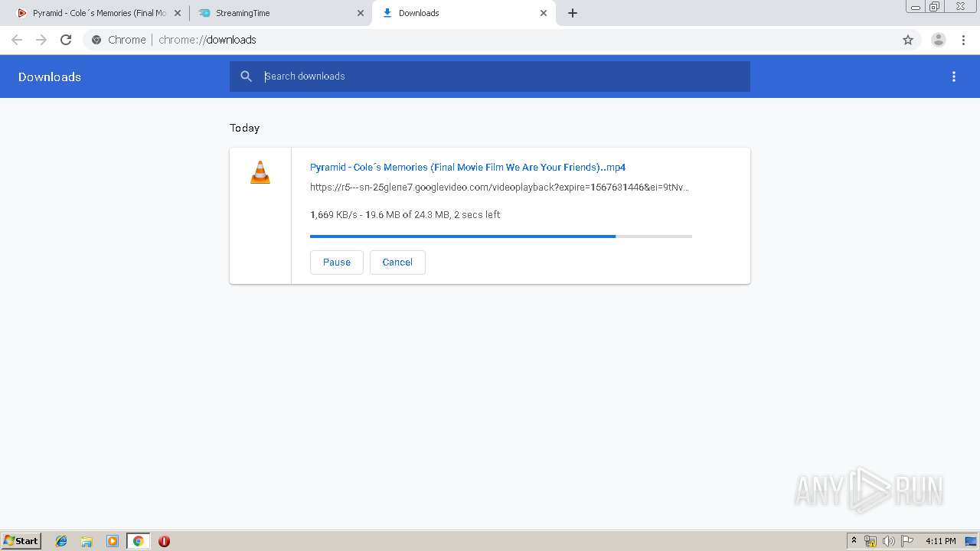The width and height of the screenshot is (980, 551).
Task: Click the download speed and size text
Action: click(x=405, y=215)
